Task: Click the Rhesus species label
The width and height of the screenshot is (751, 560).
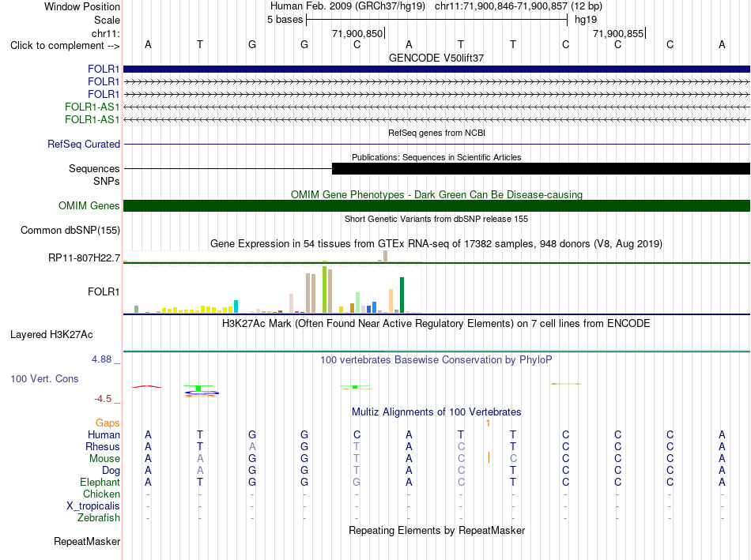Action: 103,446
